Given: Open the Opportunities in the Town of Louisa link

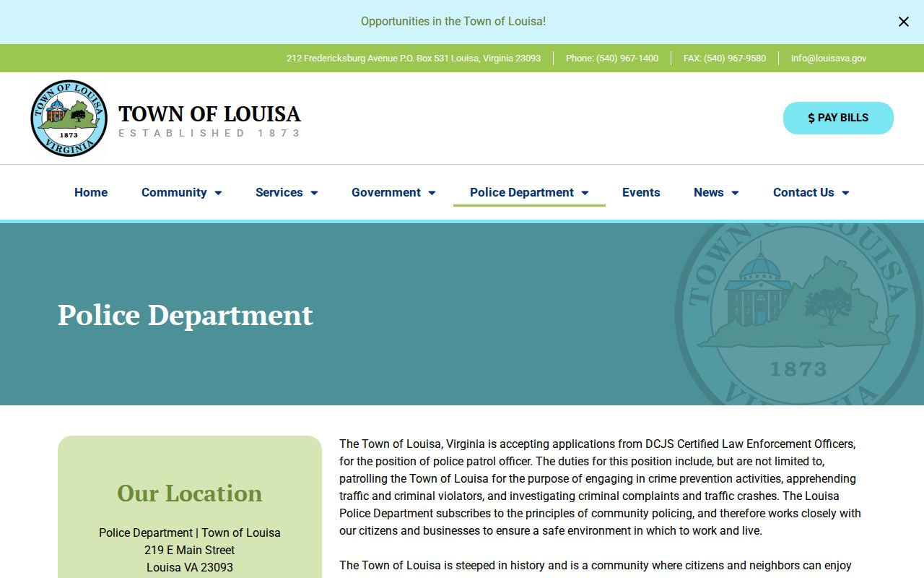Looking at the screenshot, I should tap(453, 22).
